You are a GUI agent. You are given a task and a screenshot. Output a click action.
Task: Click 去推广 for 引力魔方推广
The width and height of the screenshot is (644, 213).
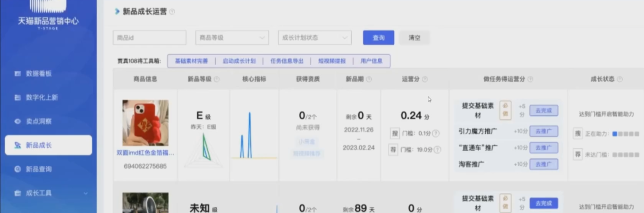[543, 131]
